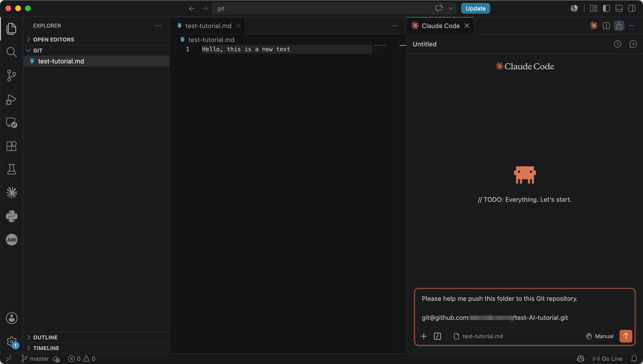This screenshot has height=364, width=643.
Task: Click the Claude Code icon in the editor toolbar
Action: (593, 26)
